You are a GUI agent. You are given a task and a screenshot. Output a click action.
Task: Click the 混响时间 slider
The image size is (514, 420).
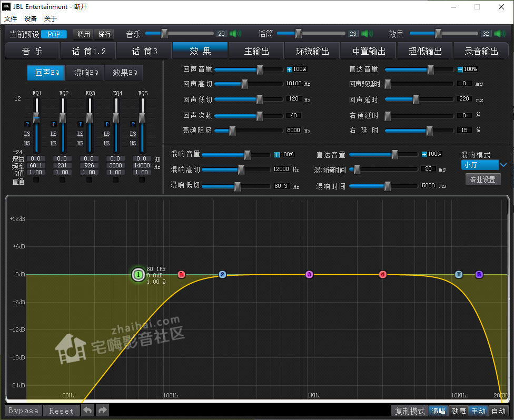coord(384,186)
